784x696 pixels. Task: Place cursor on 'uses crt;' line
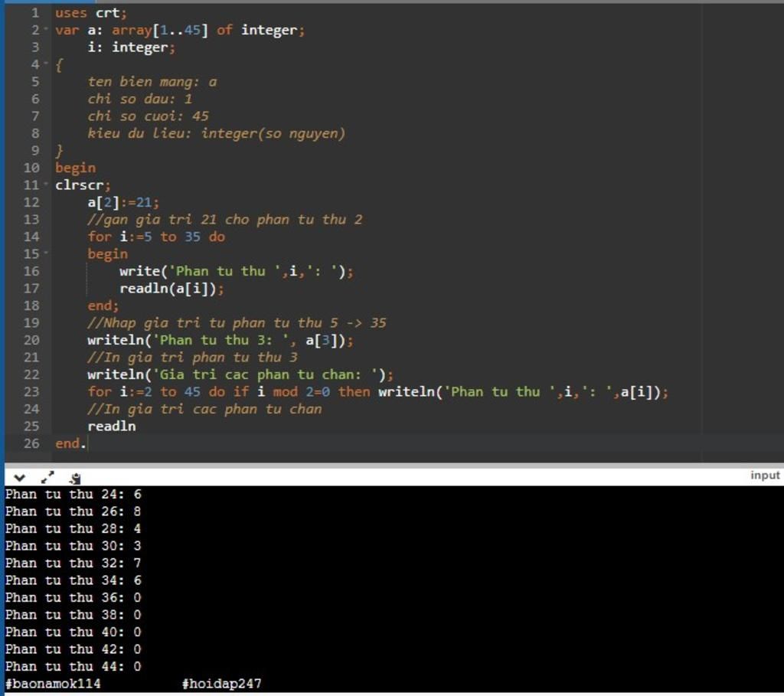(x=91, y=12)
